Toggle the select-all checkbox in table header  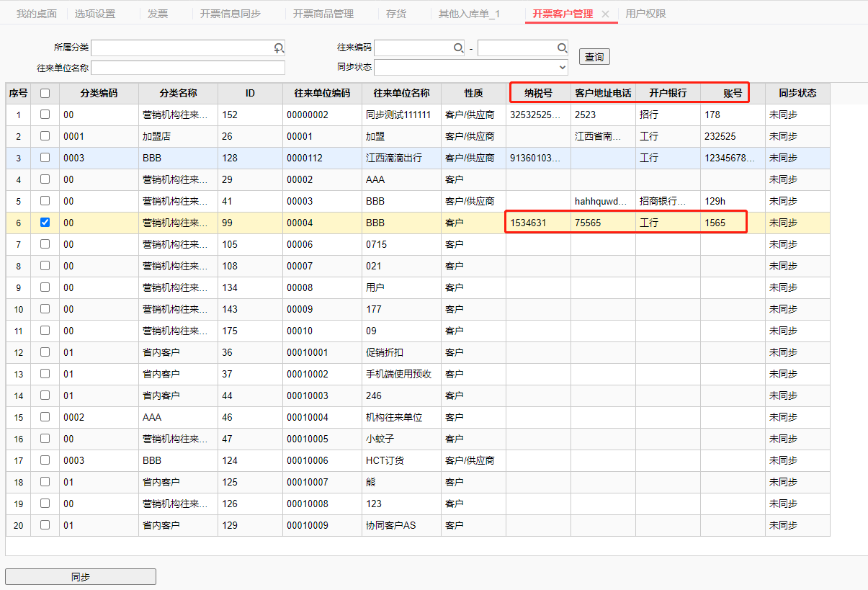coord(45,93)
